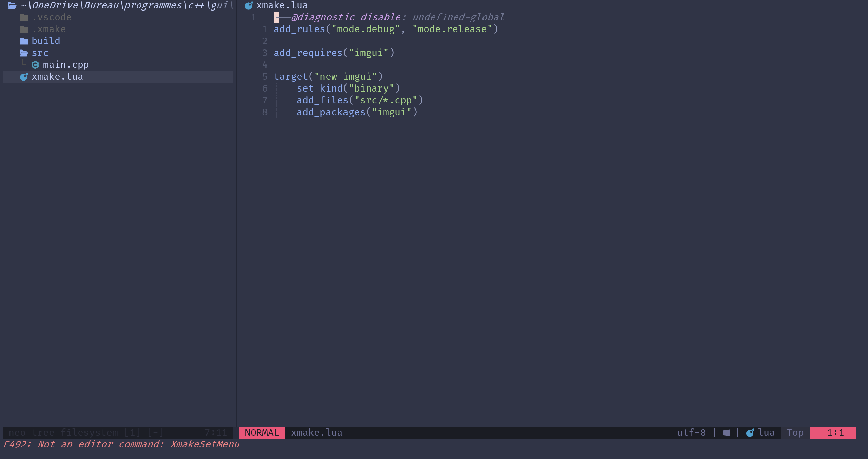
Task: Click the utf-8 encoding label
Action: click(691, 433)
